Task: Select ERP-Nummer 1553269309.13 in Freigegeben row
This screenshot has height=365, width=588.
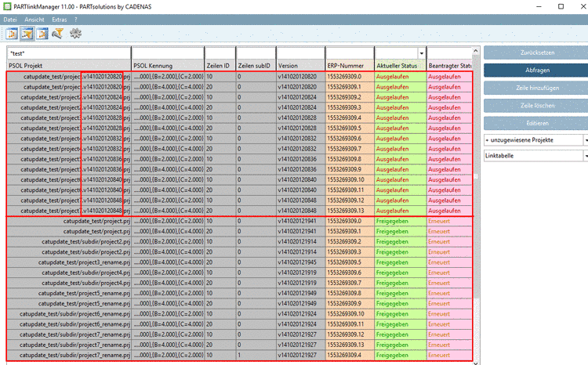Action: 350,345
